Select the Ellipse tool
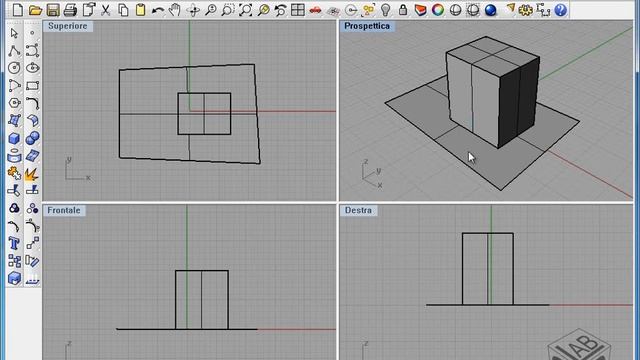Screen dimensions: 640x360 pyautogui.click(x=32, y=68)
